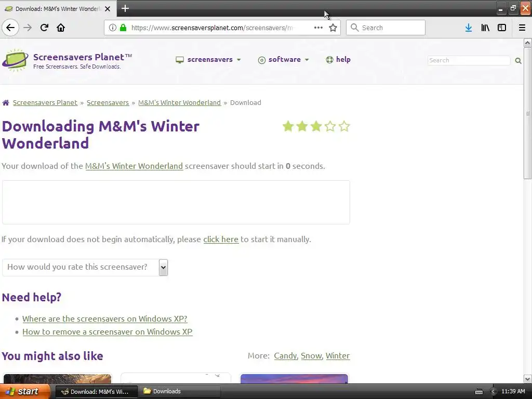532x399 pixels.
Task: Open third recommended screensaver thumbnail
Action: 294,379
